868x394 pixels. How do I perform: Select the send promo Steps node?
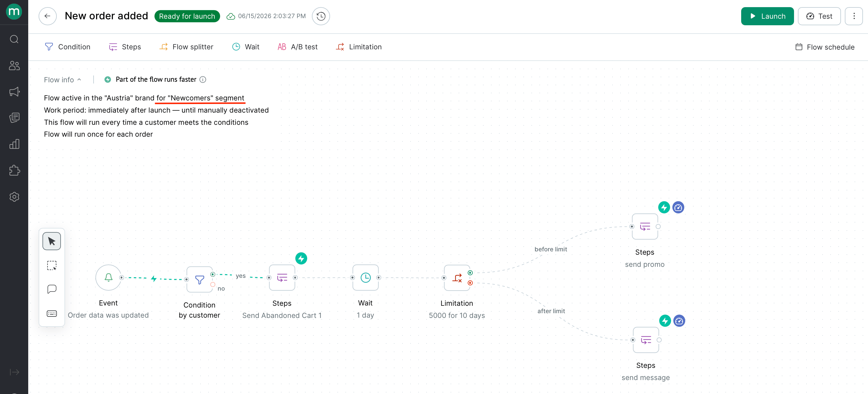[x=645, y=226]
